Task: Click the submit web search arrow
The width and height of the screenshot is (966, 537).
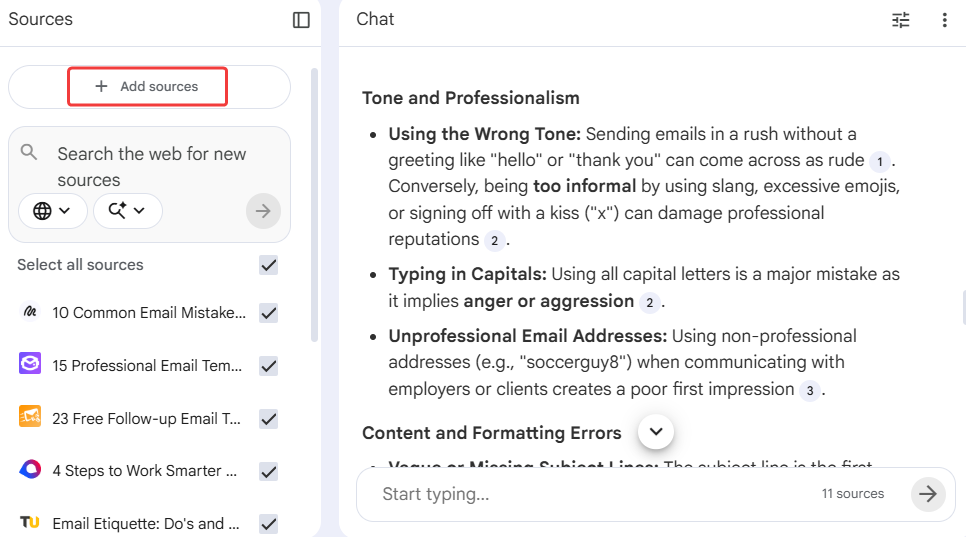Action: (263, 211)
